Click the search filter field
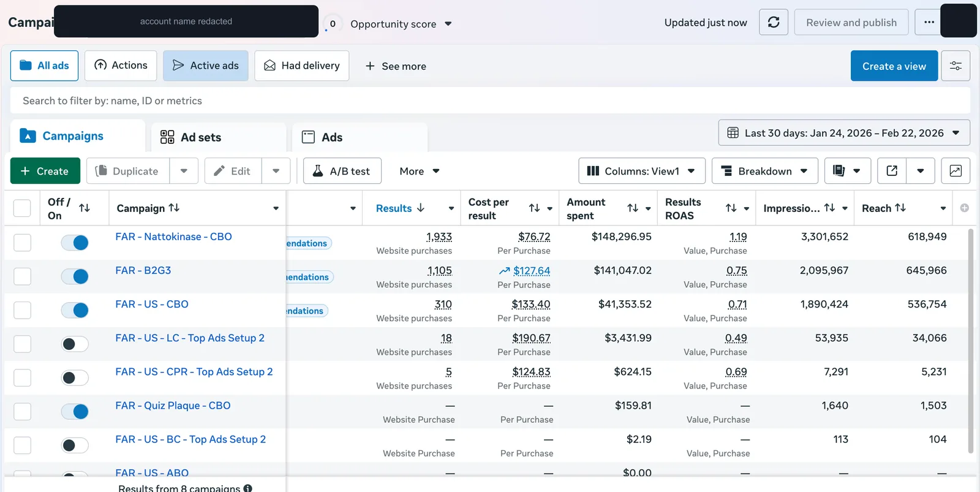Screen dimensions: 980x492 point(490,100)
